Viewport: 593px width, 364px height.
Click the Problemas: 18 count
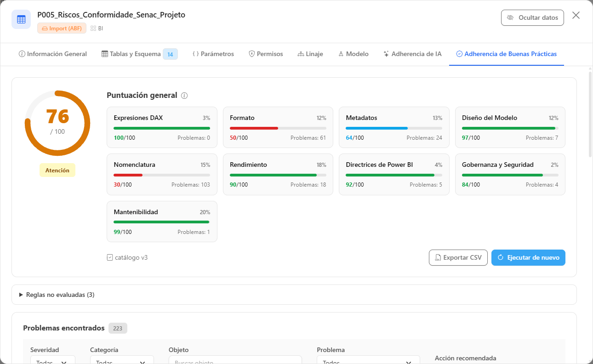[x=308, y=185]
